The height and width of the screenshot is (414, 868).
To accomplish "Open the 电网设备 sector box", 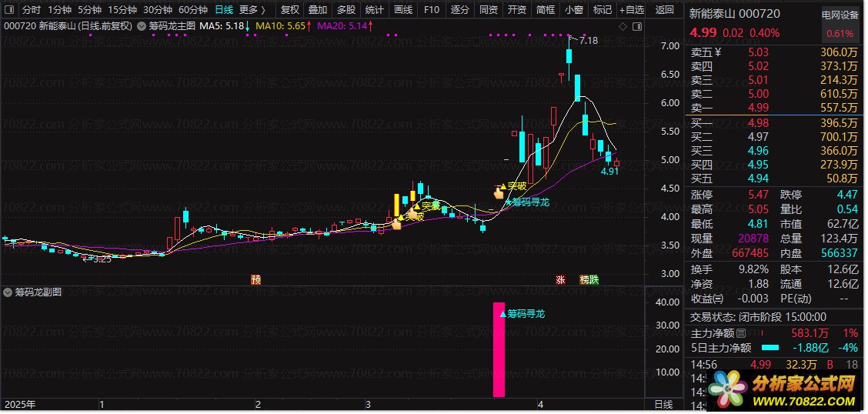I will coord(840,25).
